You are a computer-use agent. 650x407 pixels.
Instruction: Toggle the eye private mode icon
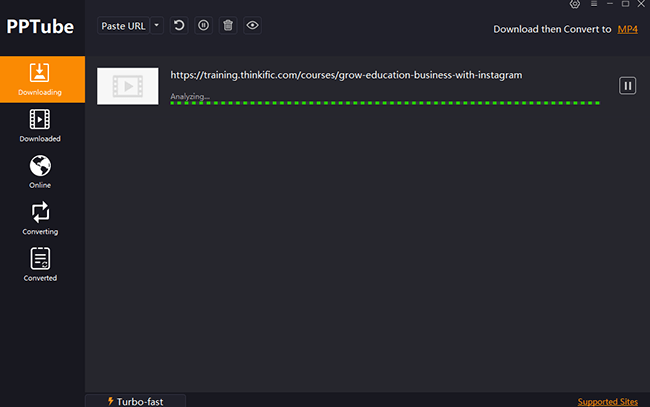tap(252, 26)
